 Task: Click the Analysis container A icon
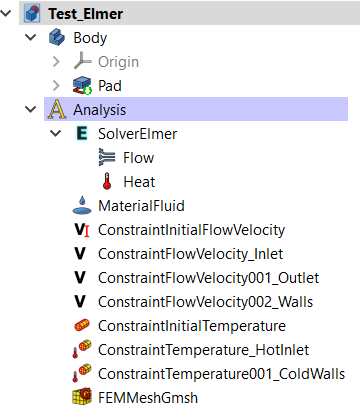57,110
